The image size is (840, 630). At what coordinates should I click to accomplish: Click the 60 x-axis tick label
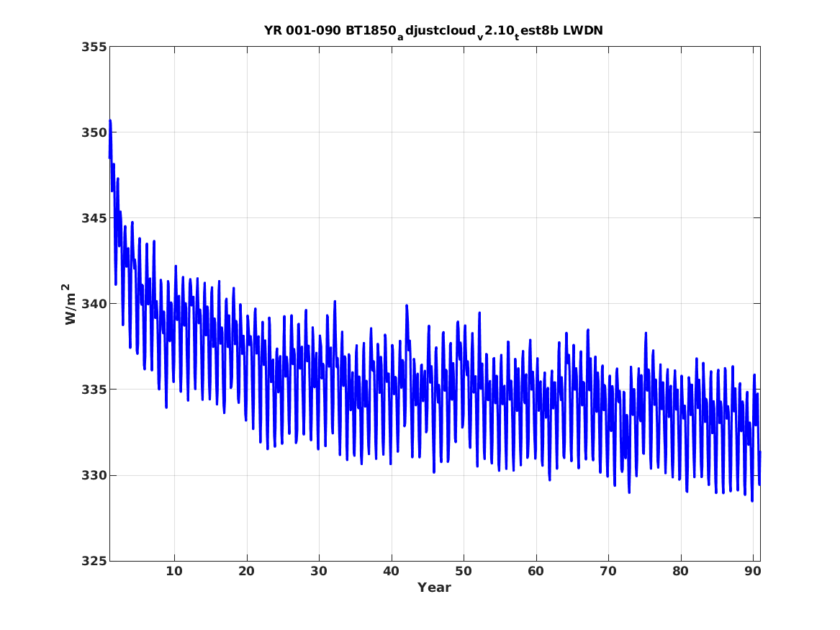(x=536, y=572)
